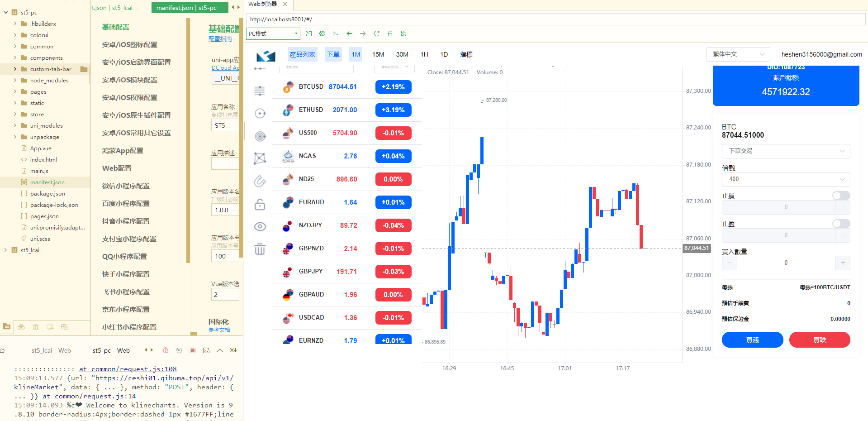Click the browser back arrow
The image size is (868, 421).
point(349,33)
